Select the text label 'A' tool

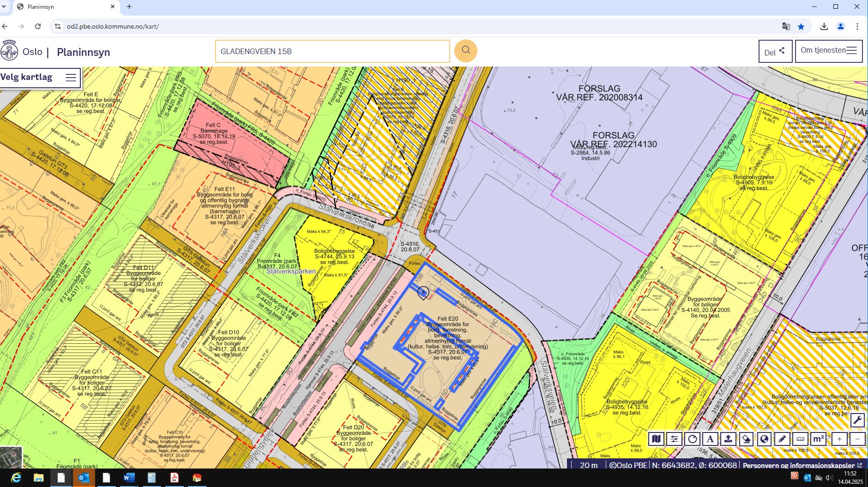[x=710, y=439]
